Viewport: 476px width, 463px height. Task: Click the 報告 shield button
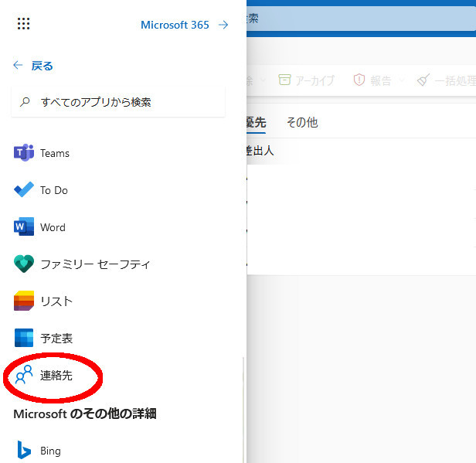pos(372,80)
